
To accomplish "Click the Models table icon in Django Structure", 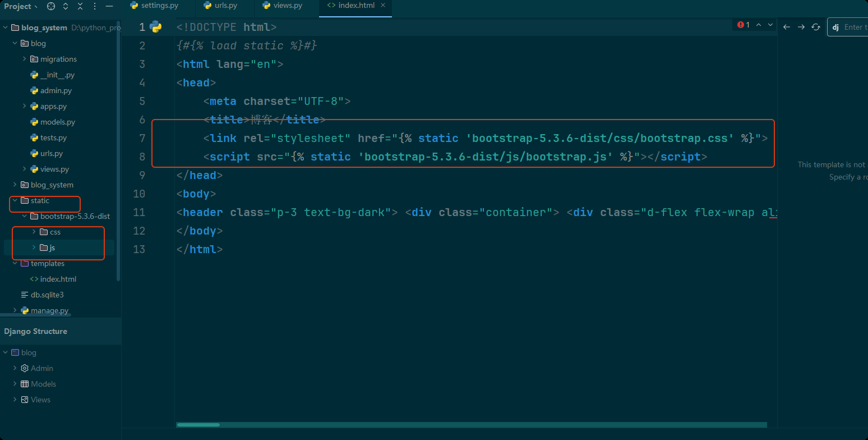I will click(x=25, y=384).
